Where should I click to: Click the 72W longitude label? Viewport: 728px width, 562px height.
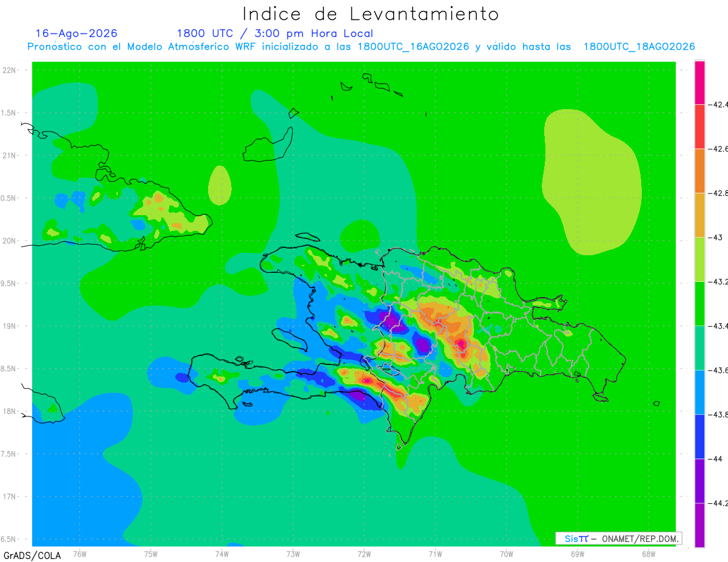[x=364, y=554]
